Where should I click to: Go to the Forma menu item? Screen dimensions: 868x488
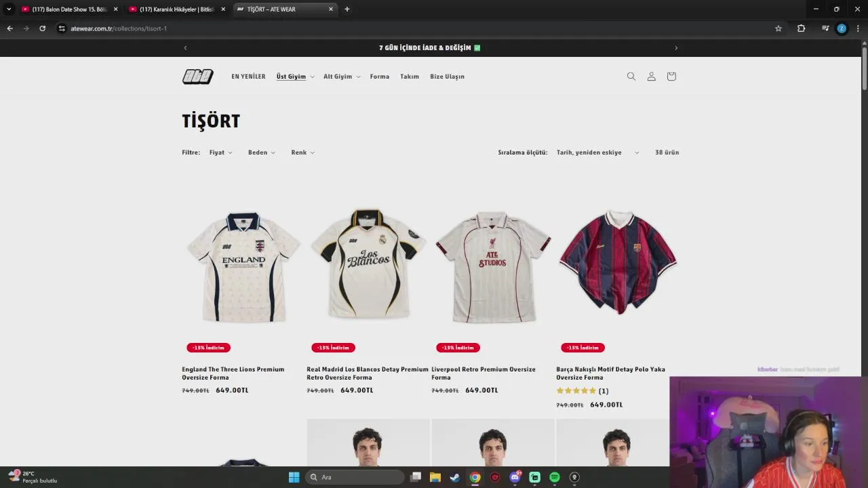coord(380,77)
